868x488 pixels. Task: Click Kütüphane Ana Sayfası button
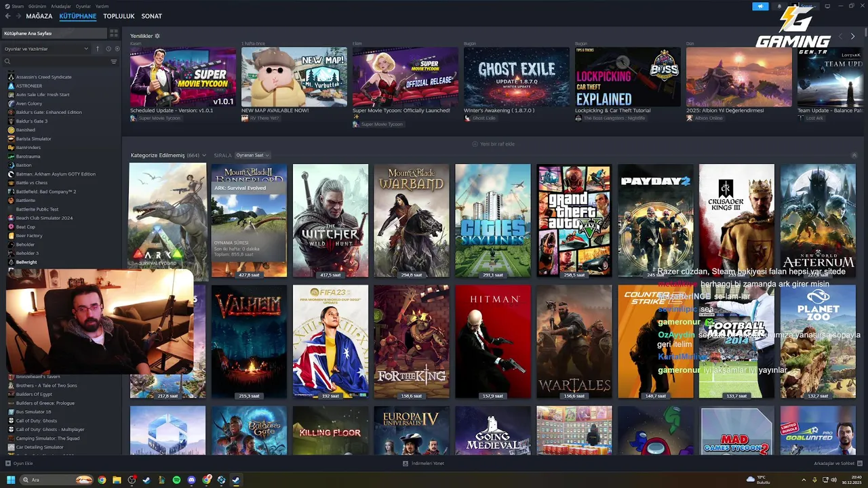point(54,33)
